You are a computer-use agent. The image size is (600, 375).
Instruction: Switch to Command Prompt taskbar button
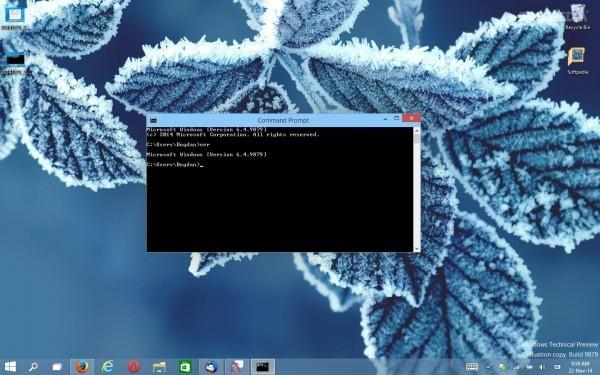(x=262, y=367)
